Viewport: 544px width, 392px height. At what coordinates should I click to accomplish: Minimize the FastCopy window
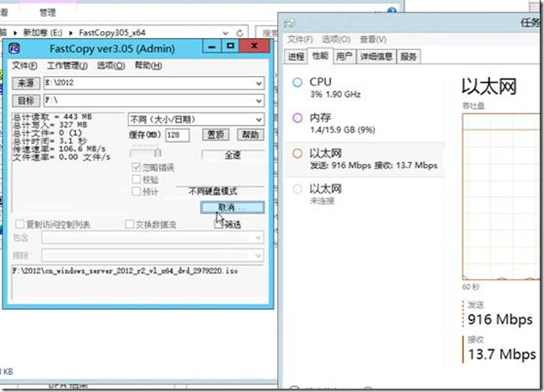(212, 46)
